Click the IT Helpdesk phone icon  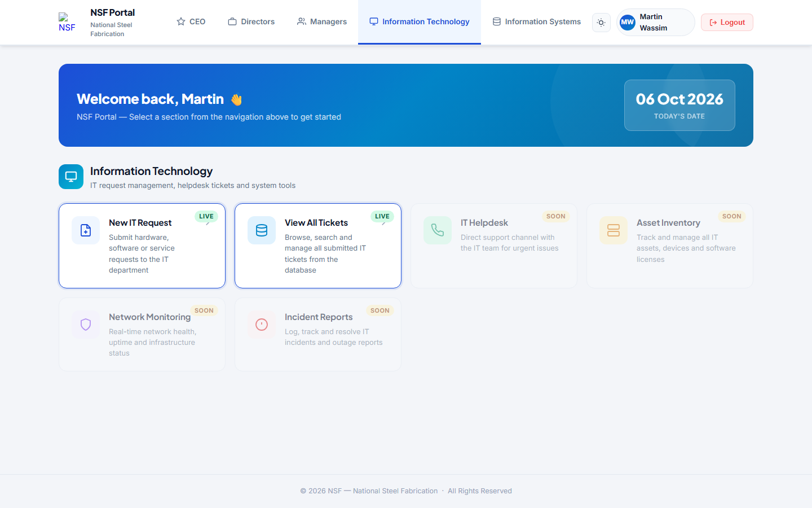click(x=438, y=230)
